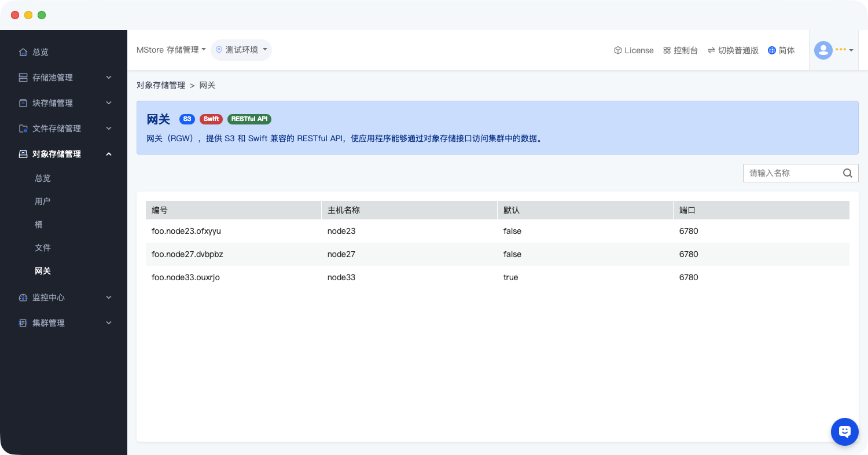Click the 简体 language switcher

(781, 50)
